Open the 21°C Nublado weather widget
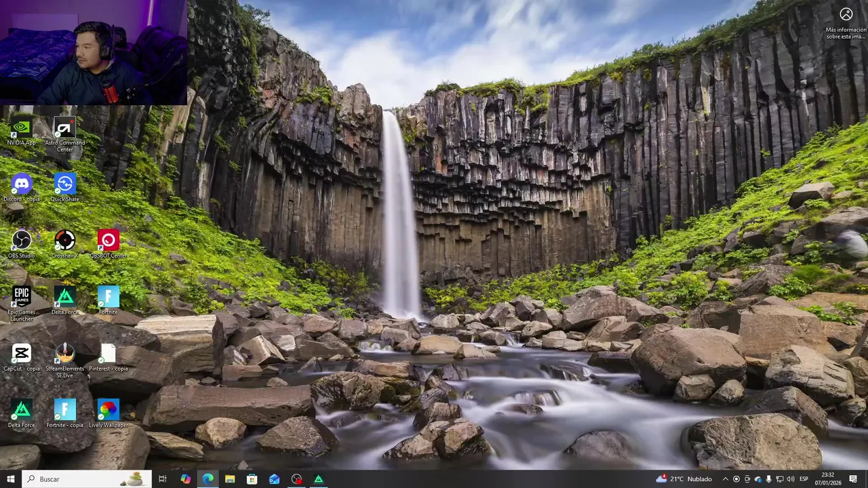This screenshot has height=488, width=868. point(684,479)
